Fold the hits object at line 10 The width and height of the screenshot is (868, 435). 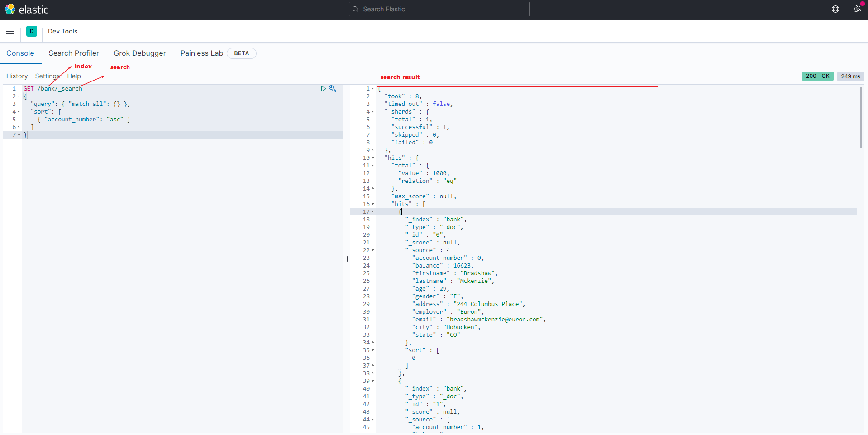[x=373, y=158]
